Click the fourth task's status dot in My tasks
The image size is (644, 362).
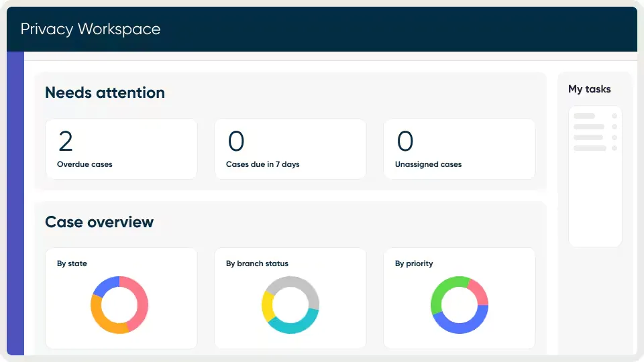point(614,148)
